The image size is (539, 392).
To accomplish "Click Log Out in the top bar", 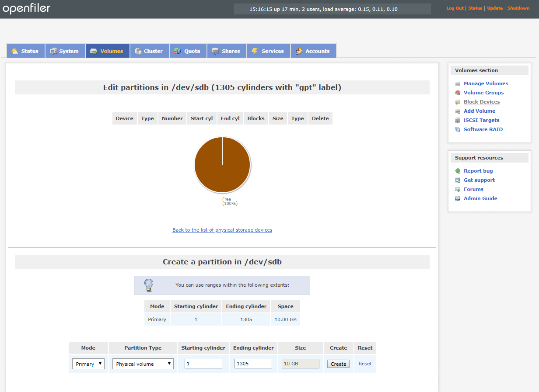I will tap(455, 8).
